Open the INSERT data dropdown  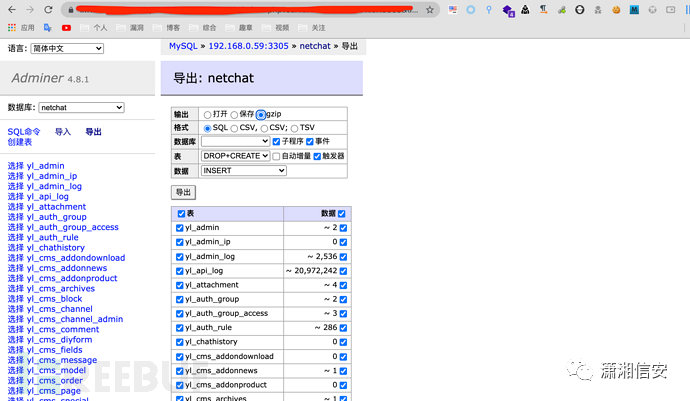point(243,170)
